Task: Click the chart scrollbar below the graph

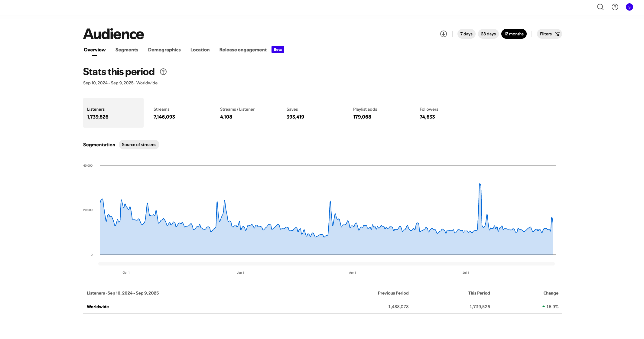Action: coord(326,264)
